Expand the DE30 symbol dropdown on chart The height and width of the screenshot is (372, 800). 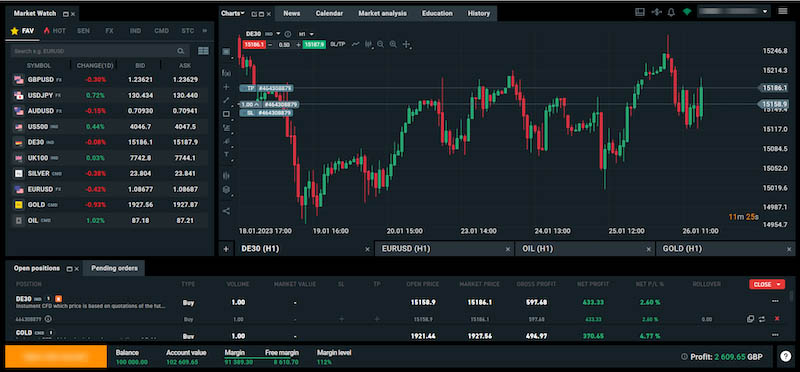pos(278,34)
